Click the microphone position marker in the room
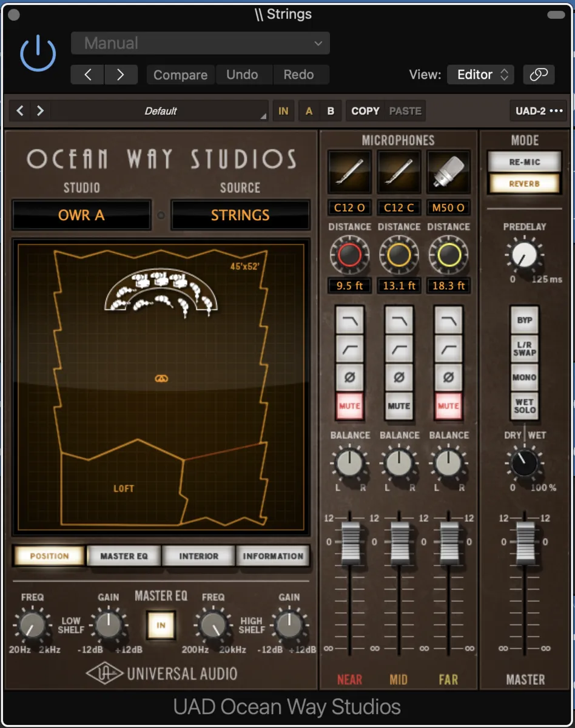Screen dimensions: 575x728 pyautogui.click(x=161, y=379)
